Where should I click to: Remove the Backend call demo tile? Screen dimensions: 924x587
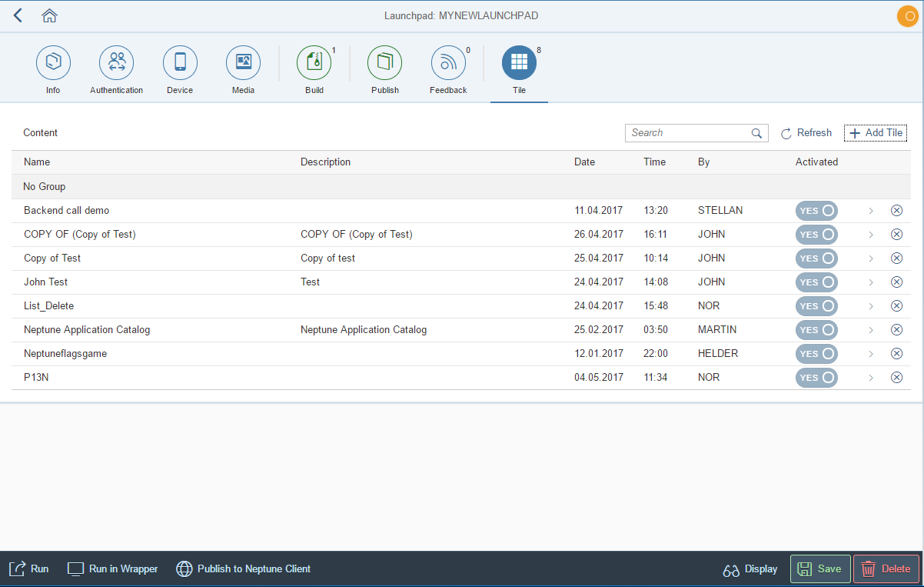click(896, 211)
